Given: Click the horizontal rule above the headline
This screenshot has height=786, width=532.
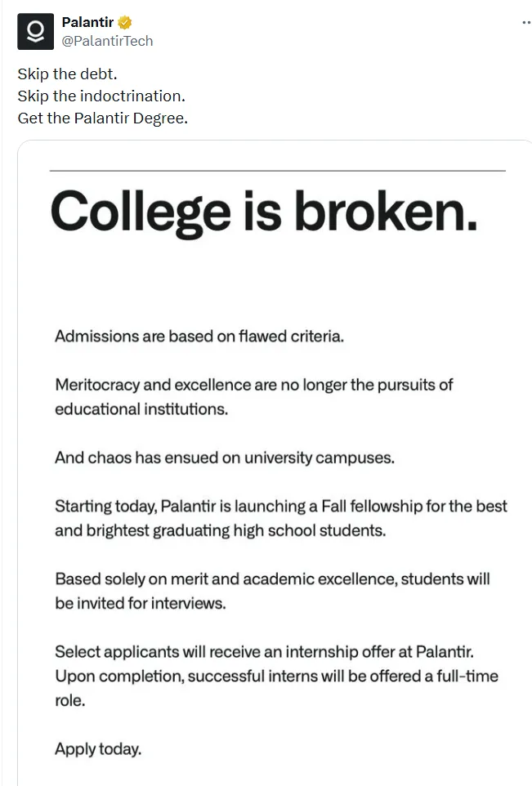Looking at the screenshot, I should tap(277, 171).
